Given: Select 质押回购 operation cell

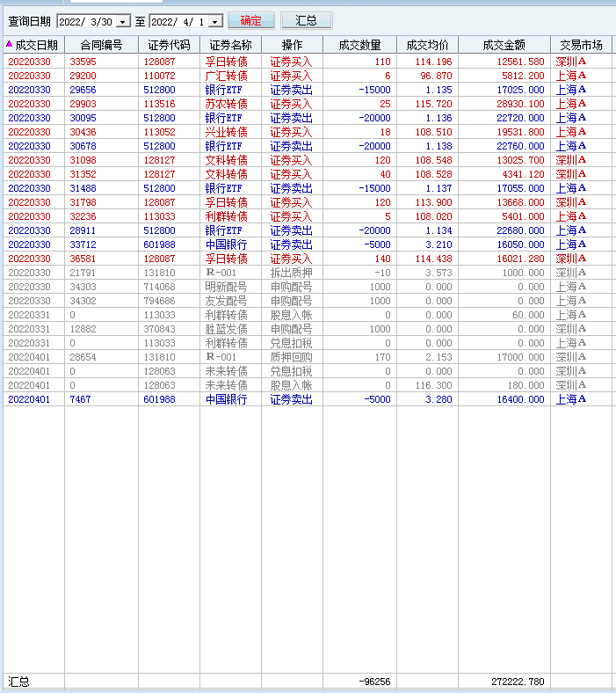Looking at the screenshot, I should coord(291,357).
